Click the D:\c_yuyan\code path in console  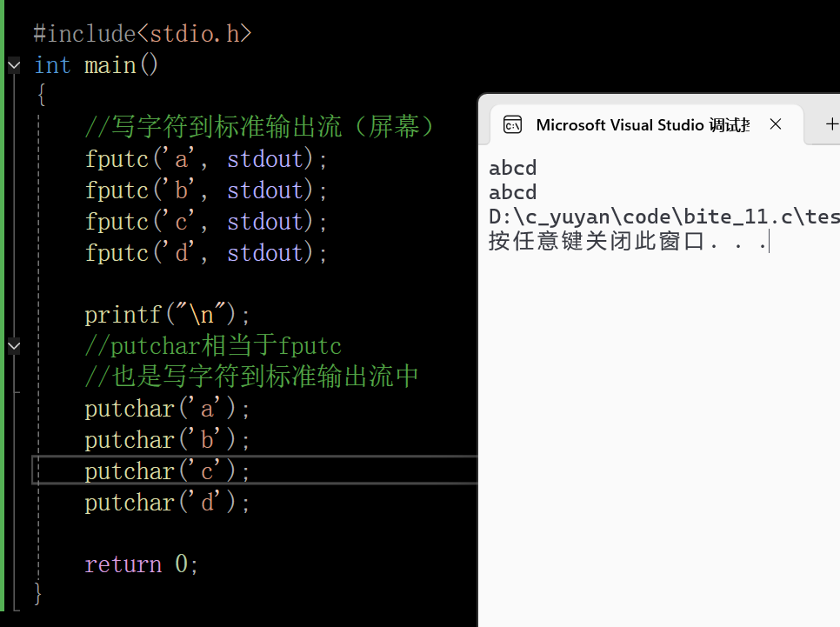(x=664, y=217)
